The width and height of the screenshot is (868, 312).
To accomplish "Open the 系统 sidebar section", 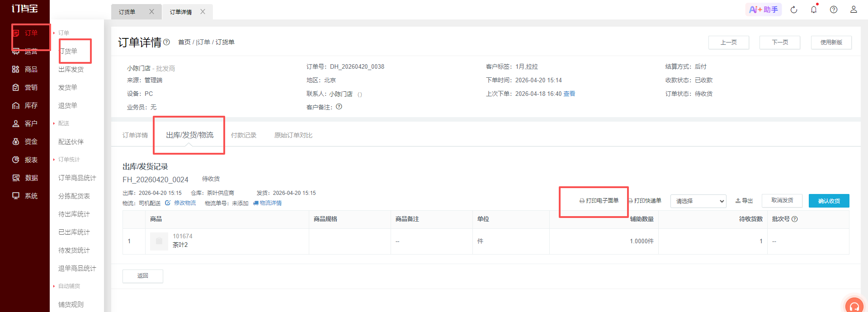I will coord(25,196).
